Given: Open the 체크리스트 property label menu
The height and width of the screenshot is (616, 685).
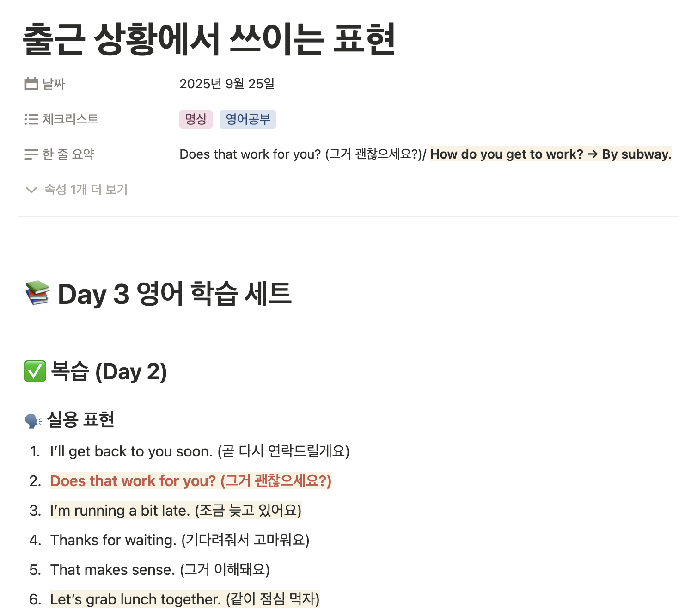Looking at the screenshot, I should point(70,119).
